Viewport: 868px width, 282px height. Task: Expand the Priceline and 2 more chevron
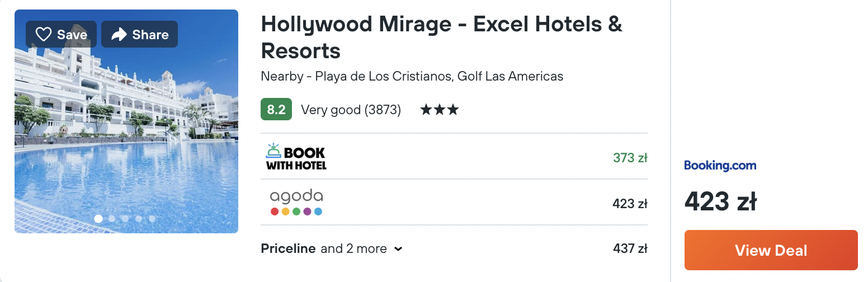pos(398,249)
